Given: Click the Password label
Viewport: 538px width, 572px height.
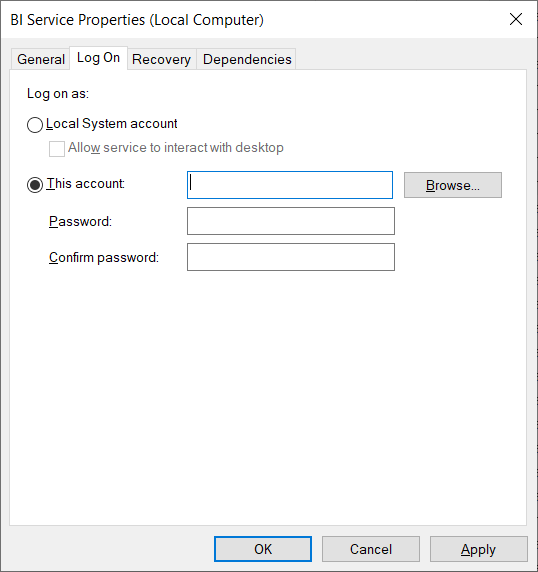Looking at the screenshot, I should 80,221.
